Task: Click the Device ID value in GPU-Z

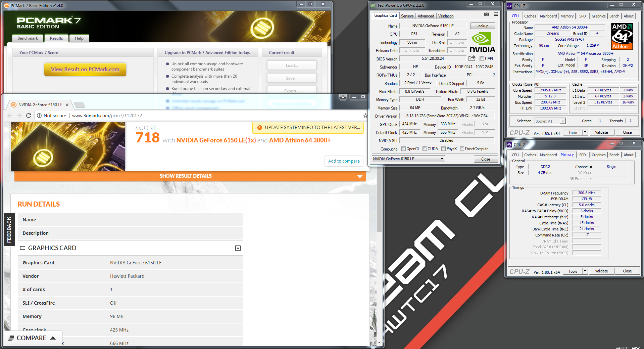Action: coord(474,67)
